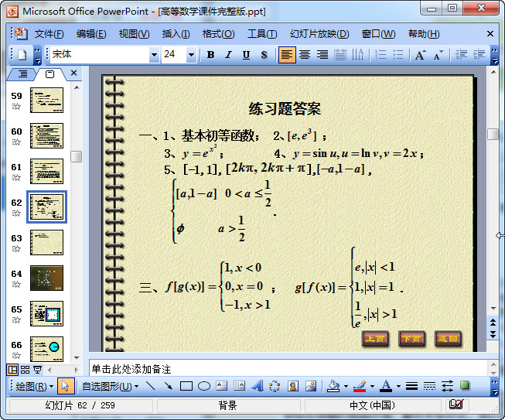The image size is (505, 420).
Task: Toggle bulleted list
Action: tap(398, 55)
